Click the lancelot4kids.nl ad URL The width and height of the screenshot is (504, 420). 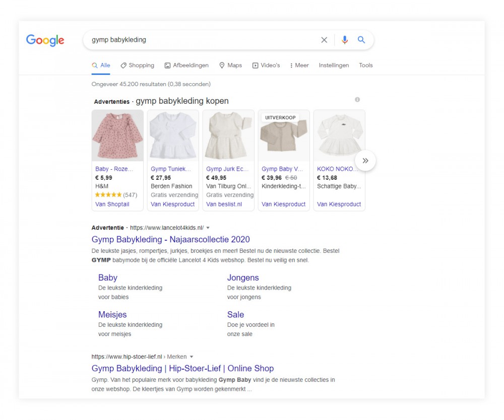(167, 228)
